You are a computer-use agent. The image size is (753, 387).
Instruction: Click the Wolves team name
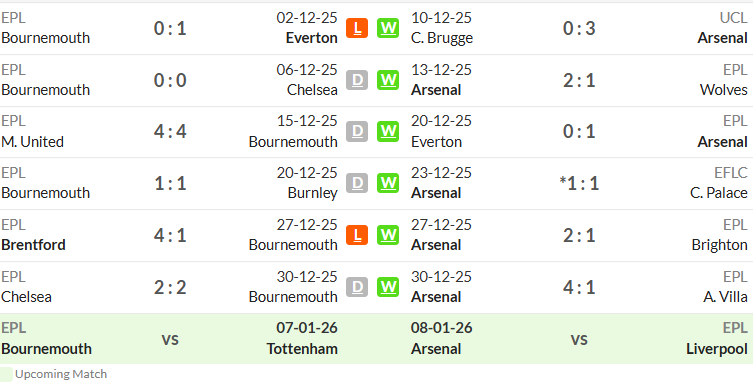point(724,90)
